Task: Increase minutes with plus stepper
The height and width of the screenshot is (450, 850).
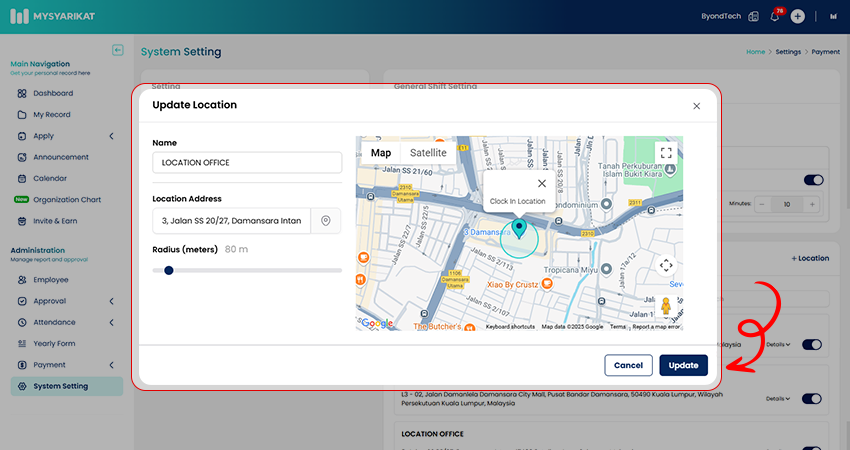Action: [812, 204]
